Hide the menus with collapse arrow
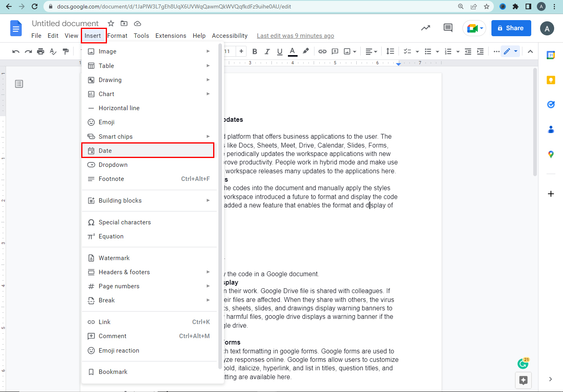This screenshot has width=563, height=392. [530, 51]
